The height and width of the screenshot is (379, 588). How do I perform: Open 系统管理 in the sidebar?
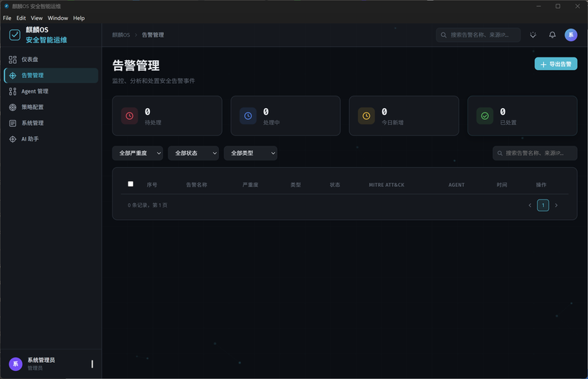pyautogui.click(x=51, y=123)
